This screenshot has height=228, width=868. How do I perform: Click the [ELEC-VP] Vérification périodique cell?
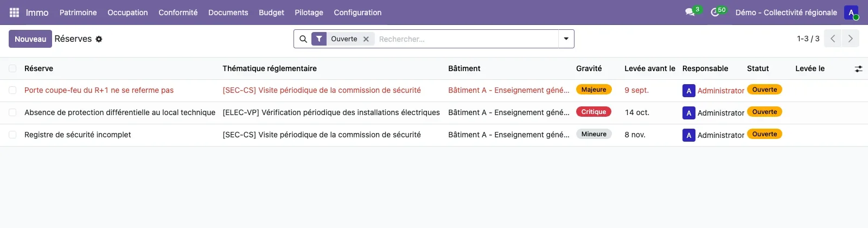click(x=331, y=112)
